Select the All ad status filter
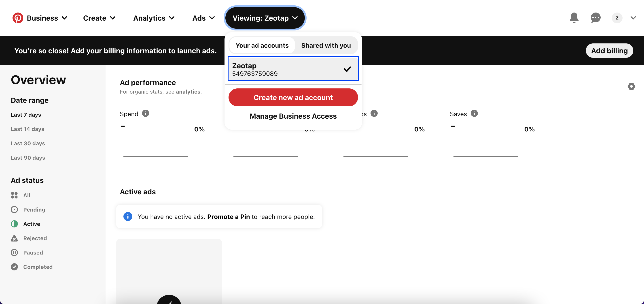This screenshot has height=304, width=644. 21,195
